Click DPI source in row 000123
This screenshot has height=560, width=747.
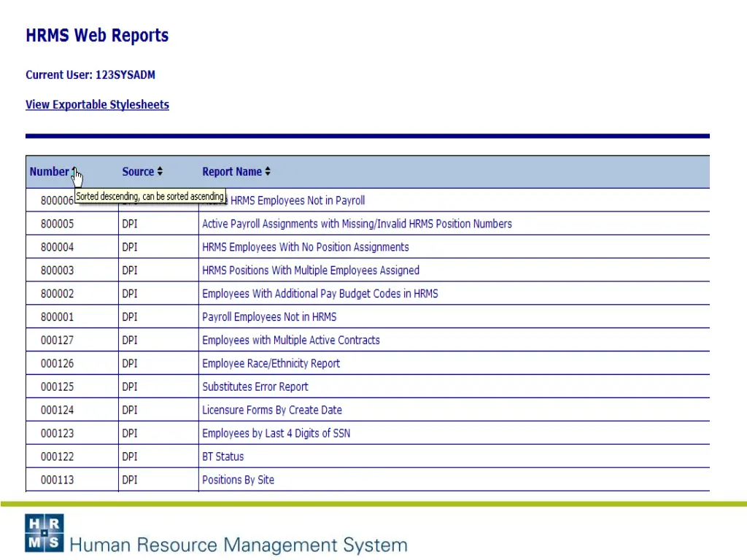tap(130, 434)
